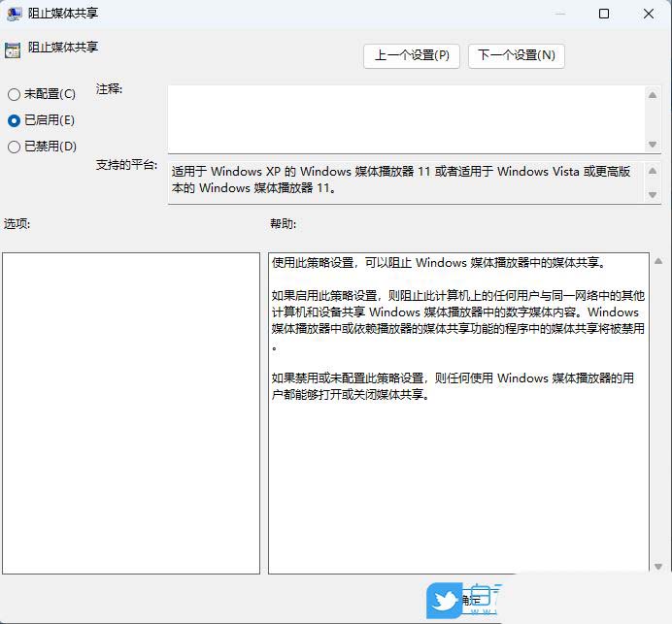
Task: Click the blue Twitter bird icon
Action: click(x=445, y=601)
